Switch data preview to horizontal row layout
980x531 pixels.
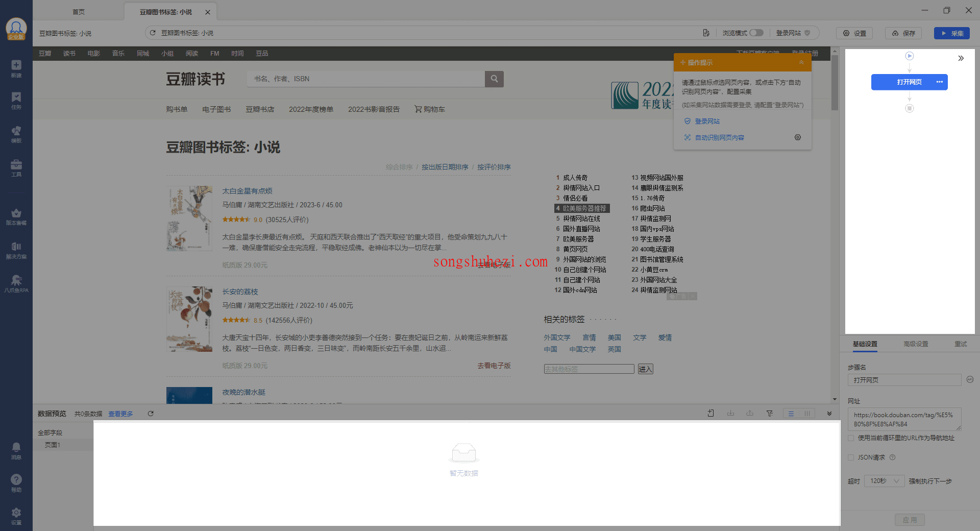(791, 414)
